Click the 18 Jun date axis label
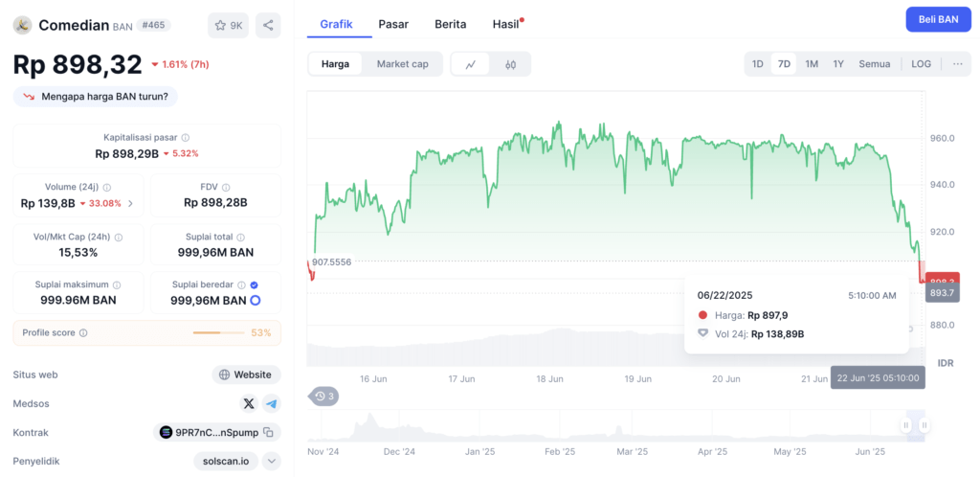 [x=550, y=379]
